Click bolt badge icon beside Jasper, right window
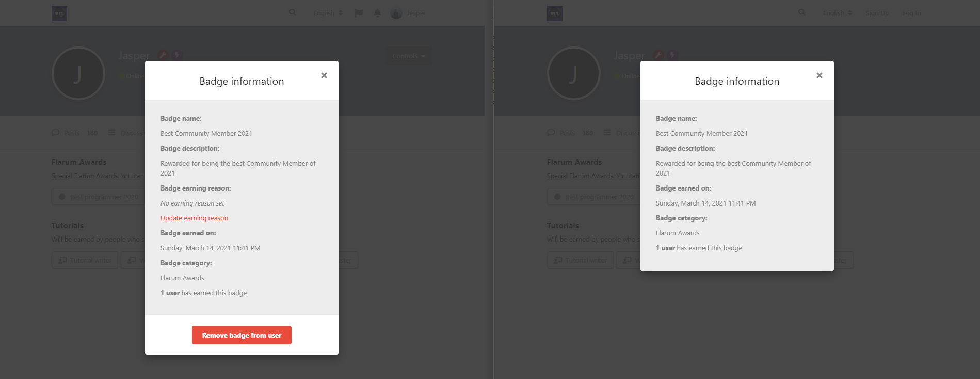980x379 pixels. (672, 55)
